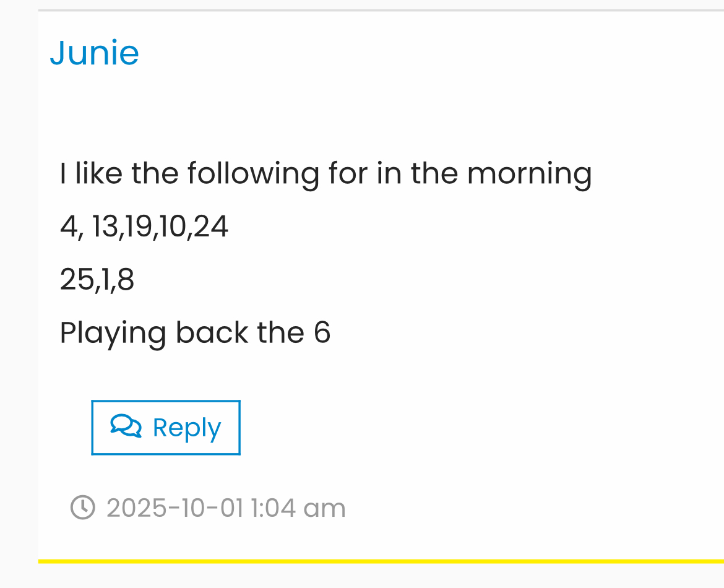The height and width of the screenshot is (588, 724).
Task: Click the "25,1,8" number line
Action: (97, 280)
